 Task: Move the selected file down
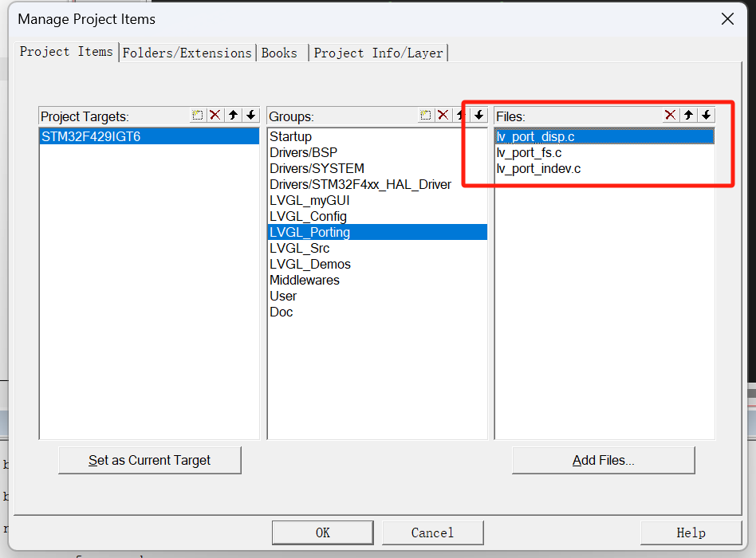point(706,116)
